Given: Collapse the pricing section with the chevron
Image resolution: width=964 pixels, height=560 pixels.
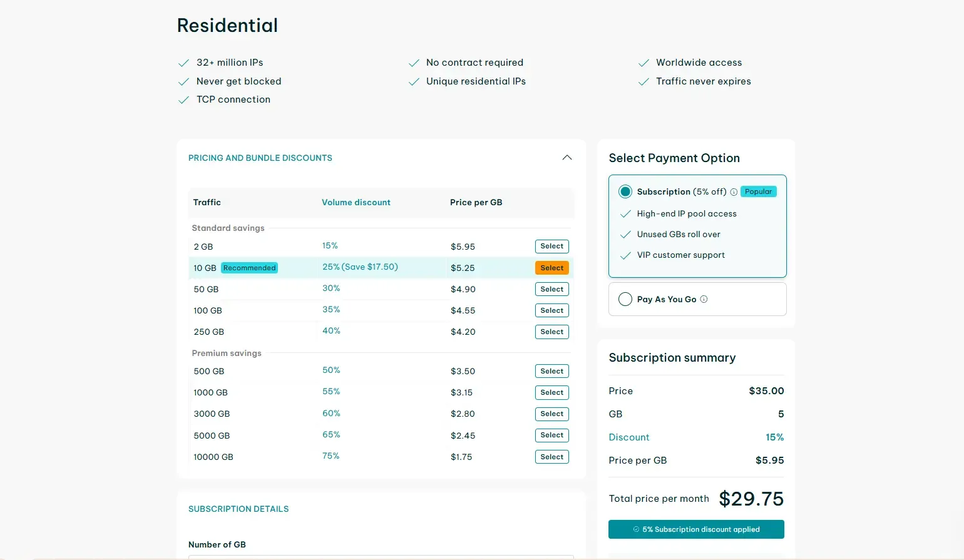Looking at the screenshot, I should (x=567, y=158).
